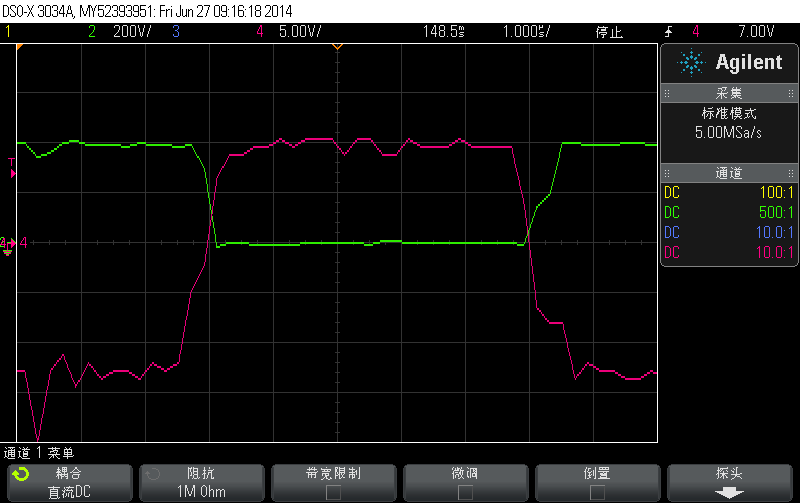The width and height of the screenshot is (800, 503).
Task: Click the 采集 acquisition panel header
Action: (x=729, y=93)
